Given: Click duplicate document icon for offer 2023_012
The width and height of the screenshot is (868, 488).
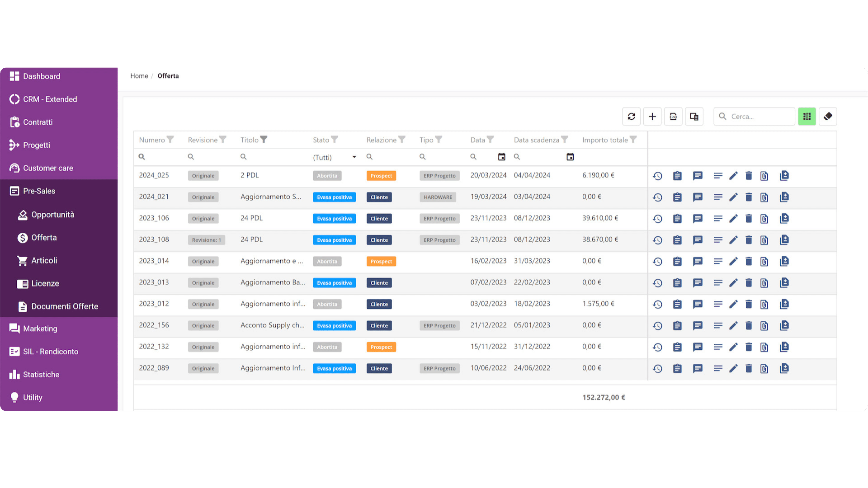Looking at the screenshot, I should (x=784, y=304).
